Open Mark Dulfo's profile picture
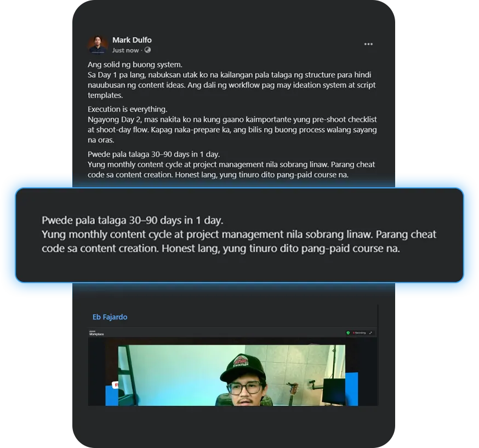479x448 pixels. pos(98,44)
